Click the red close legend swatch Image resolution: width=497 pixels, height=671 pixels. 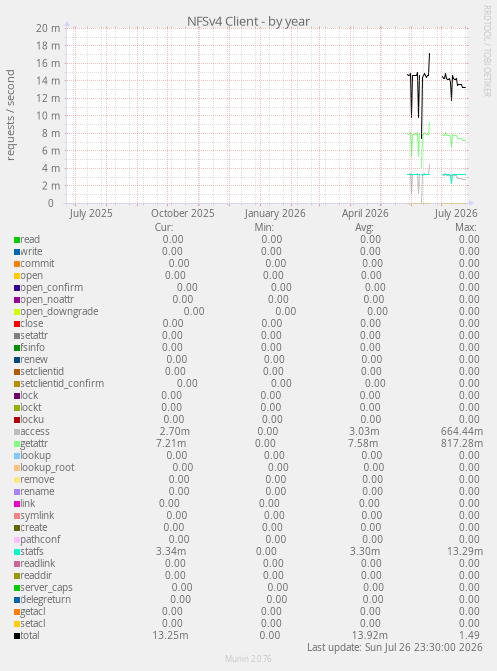click(17, 324)
